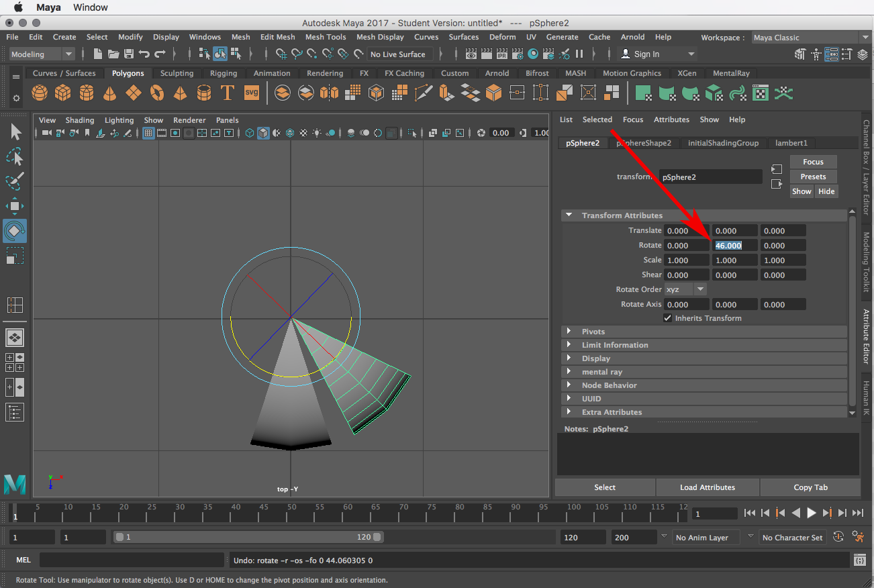Image resolution: width=874 pixels, height=588 pixels.
Task: Create a polygon cylinder from the shelf
Action: tap(86, 93)
